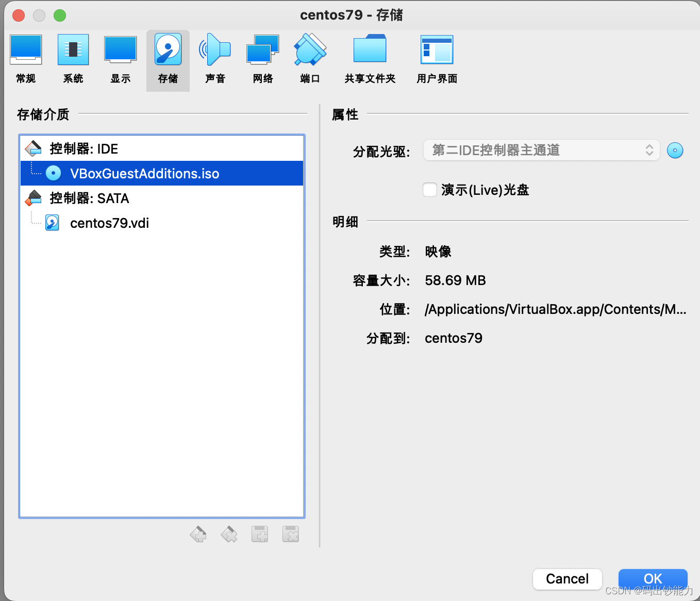The image size is (700, 601).
Task: Click the IDE controller icon
Action: tap(34, 148)
